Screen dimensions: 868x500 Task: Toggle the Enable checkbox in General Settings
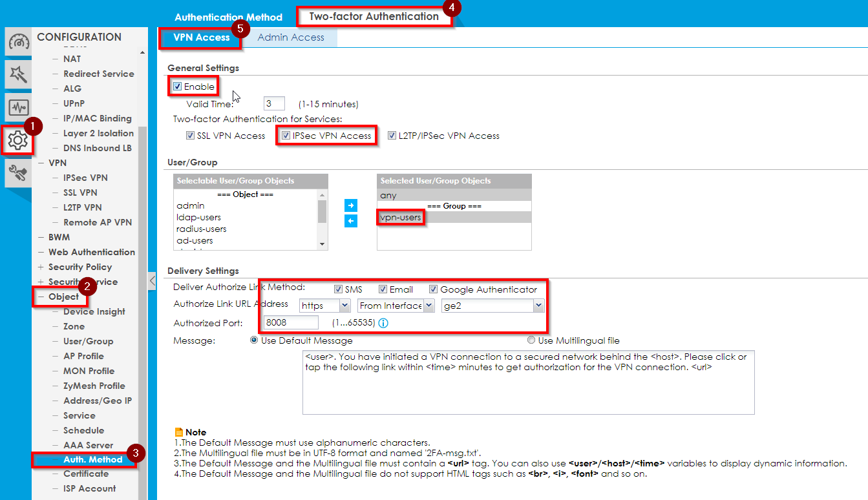[177, 87]
